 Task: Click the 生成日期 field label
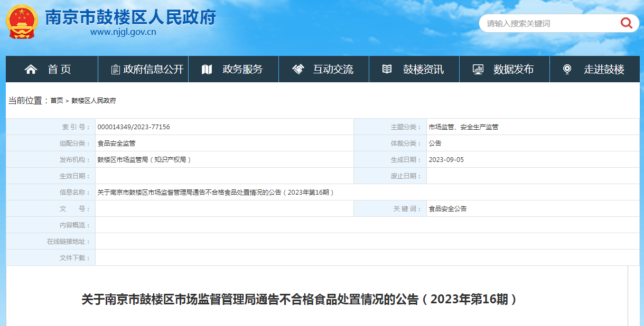point(406,160)
